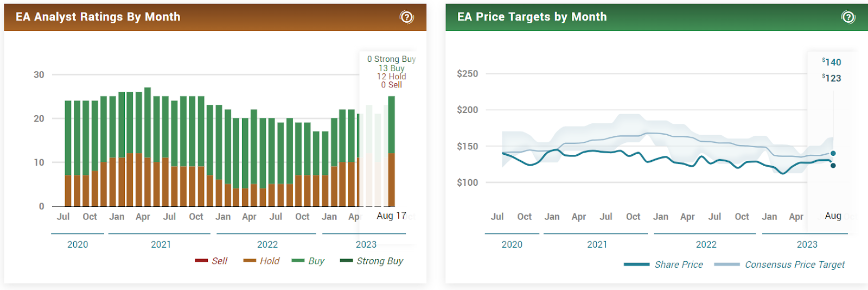Click the 20 axis label in ratings chart
868x290 pixels.
(39, 118)
